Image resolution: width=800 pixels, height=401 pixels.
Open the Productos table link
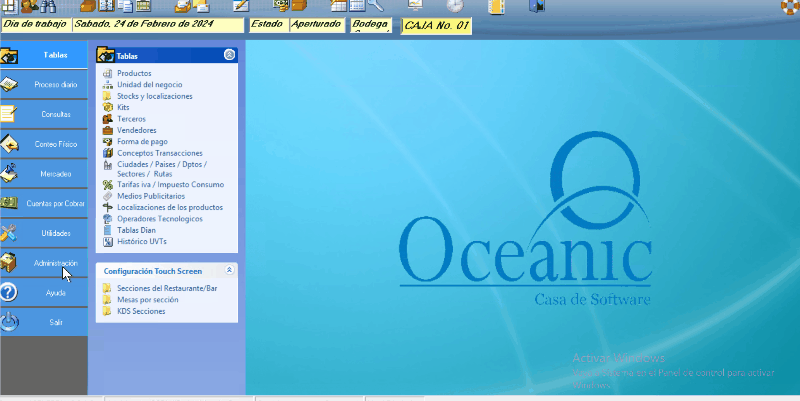click(134, 74)
